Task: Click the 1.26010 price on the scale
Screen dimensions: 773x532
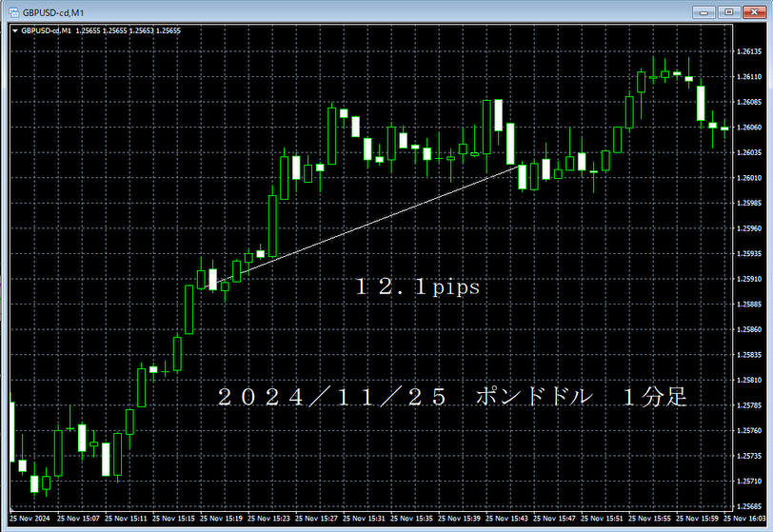Action: [749, 178]
